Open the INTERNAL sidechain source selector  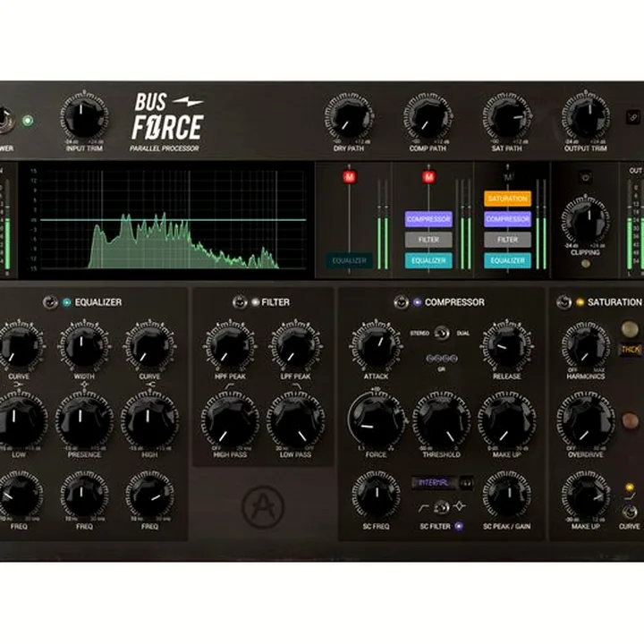435,483
